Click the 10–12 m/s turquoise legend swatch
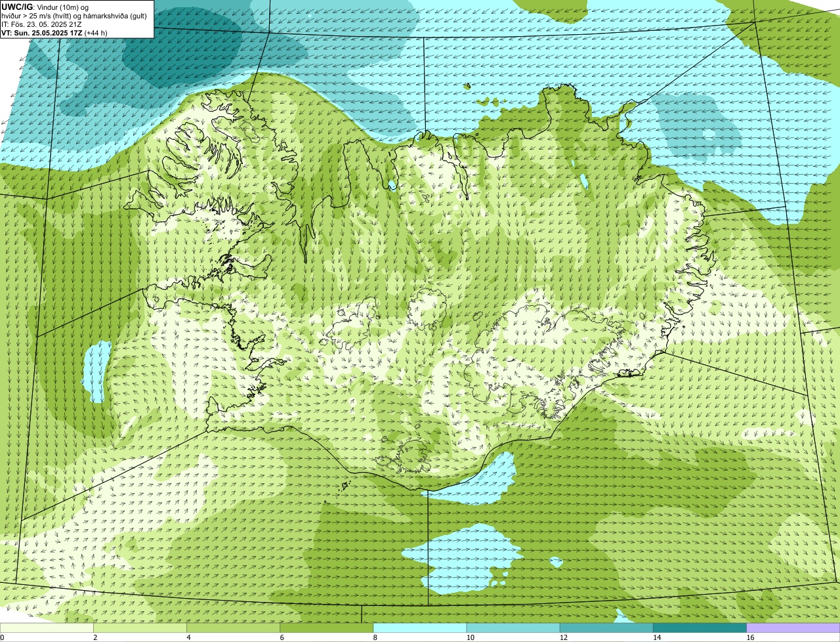840x642 pixels. [x=513, y=628]
